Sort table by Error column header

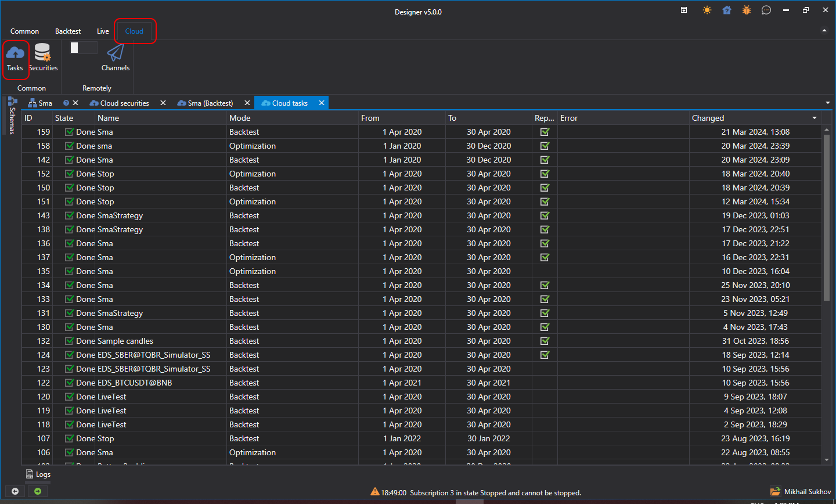click(624, 118)
